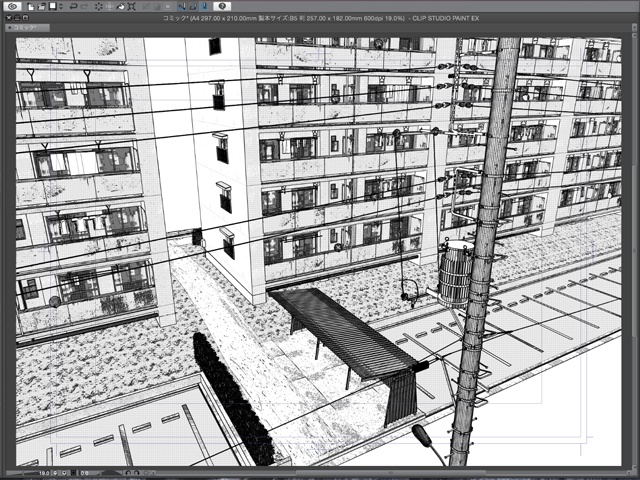Zoom out with status bar minus icon

pyautogui.click(x=55, y=473)
